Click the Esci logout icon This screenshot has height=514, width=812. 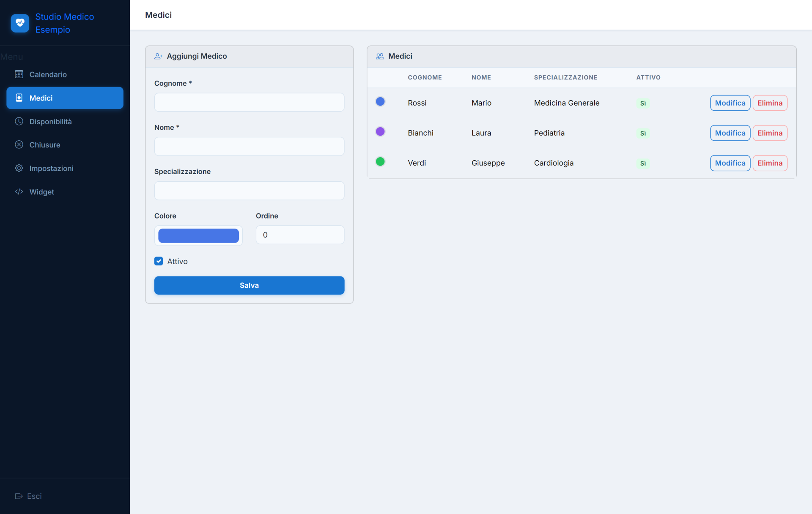pyautogui.click(x=19, y=496)
